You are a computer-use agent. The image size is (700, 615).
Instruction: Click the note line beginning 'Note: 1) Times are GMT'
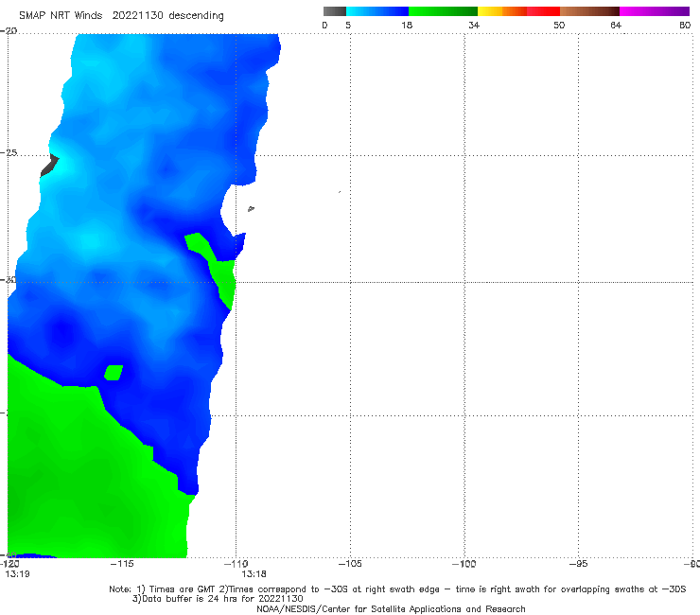[x=397, y=589]
